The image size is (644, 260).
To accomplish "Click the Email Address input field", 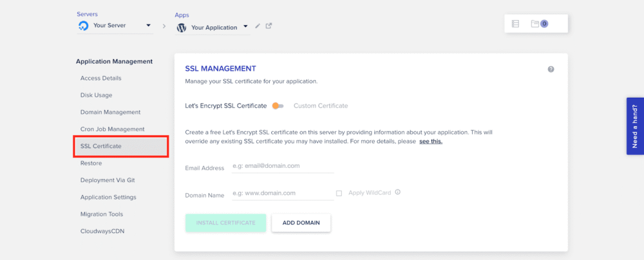I will 282,166.
